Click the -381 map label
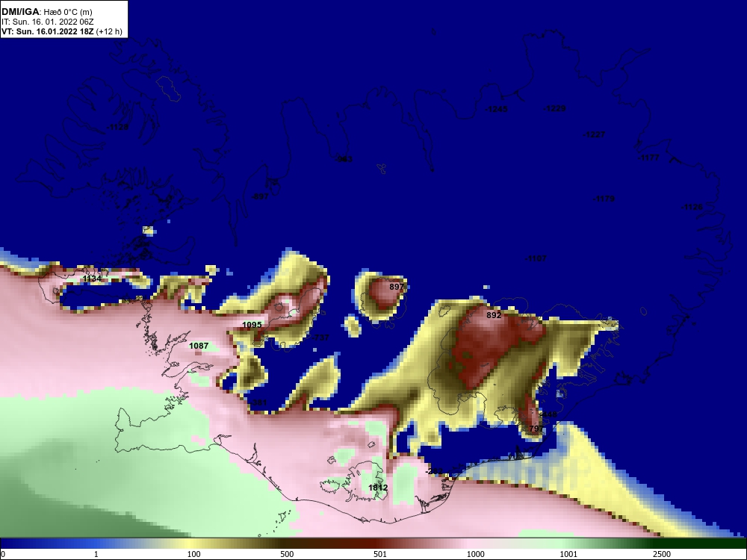Screen dimensions: 747x560 [258, 402]
